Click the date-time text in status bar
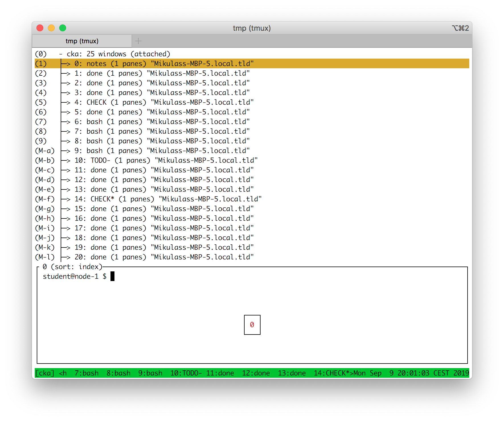504x421 pixels. coord(411,373)
